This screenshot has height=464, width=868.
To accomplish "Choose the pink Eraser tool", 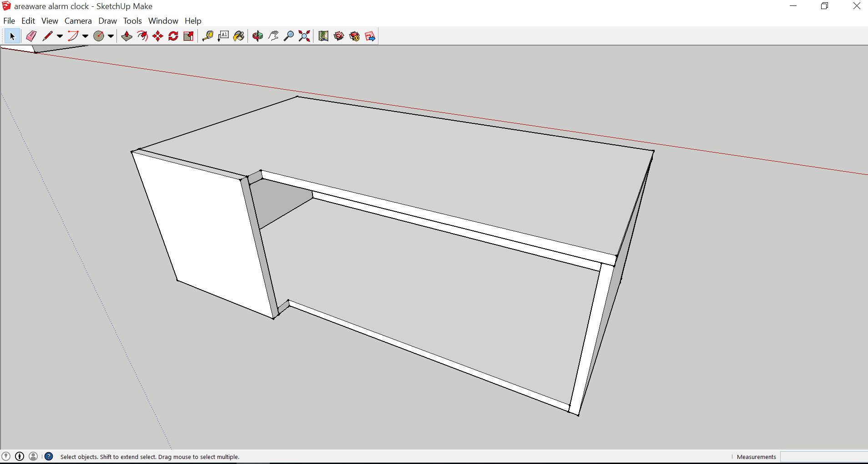I will [31, 36].
